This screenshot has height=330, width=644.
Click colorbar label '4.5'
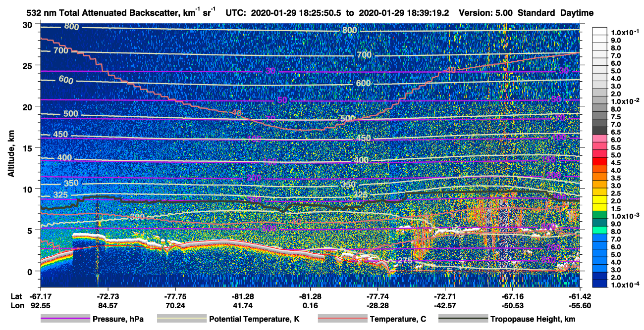pyautogui.click(x=616, y=163)
